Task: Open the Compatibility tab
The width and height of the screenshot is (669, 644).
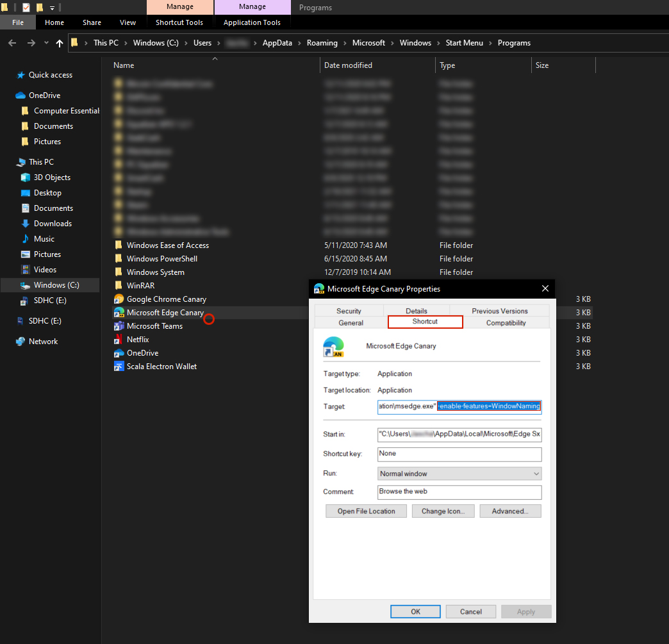Action: click(x=506, y=322)
